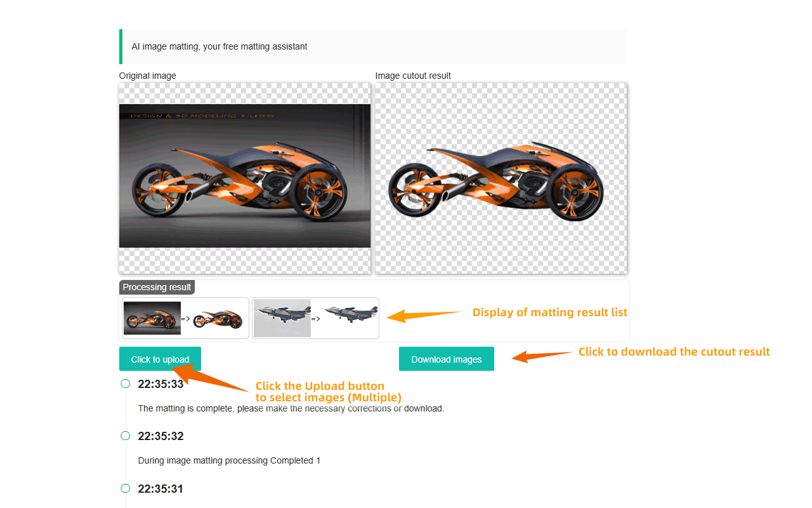Select the 22:35:32 log timestamp
Image resolution: width=812 pixels, height=508 pixels.
(x=160, y=436)
